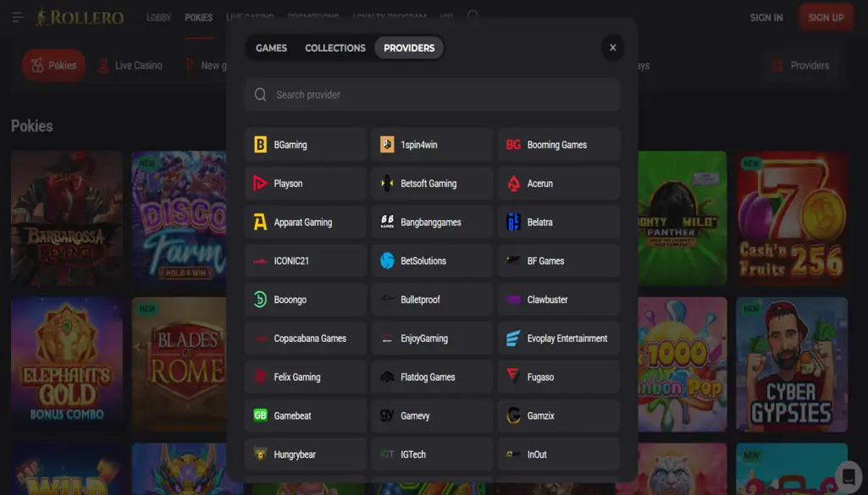Click the Booming Games BG logo icon
868x495 pixels.
click(513, 145)
